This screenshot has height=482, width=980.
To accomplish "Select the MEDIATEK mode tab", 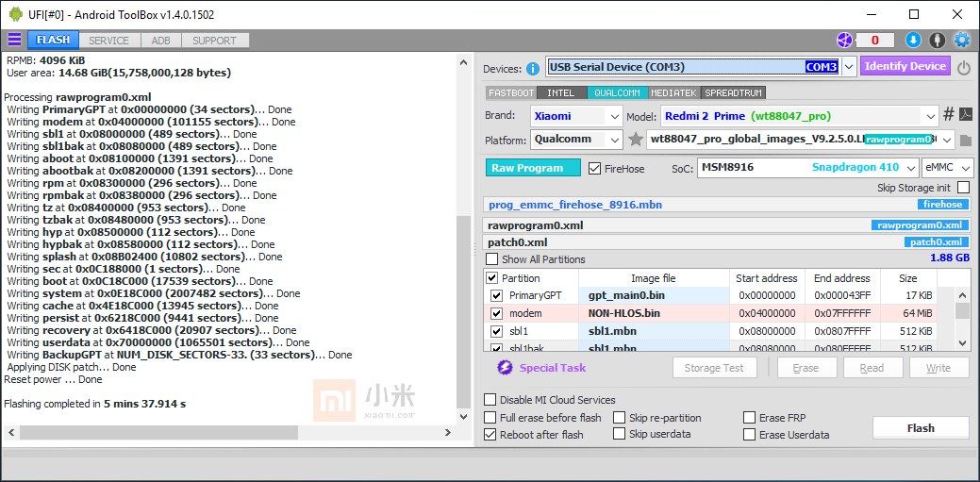I will coord(673,92).
